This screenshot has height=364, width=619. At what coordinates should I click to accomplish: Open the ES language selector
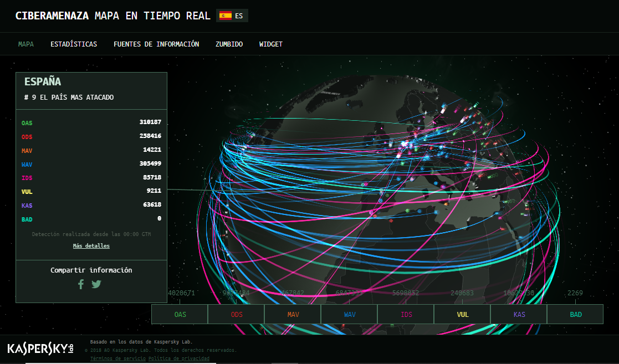pos(232,16)
